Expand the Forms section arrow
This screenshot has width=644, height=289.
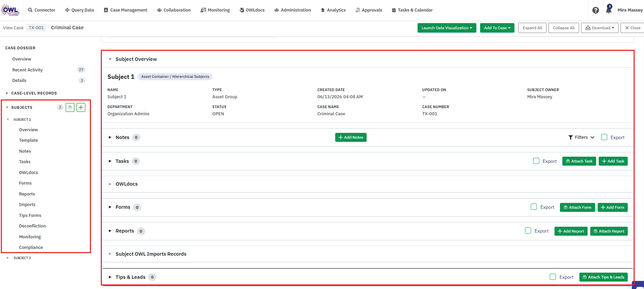tap(110, 207)
